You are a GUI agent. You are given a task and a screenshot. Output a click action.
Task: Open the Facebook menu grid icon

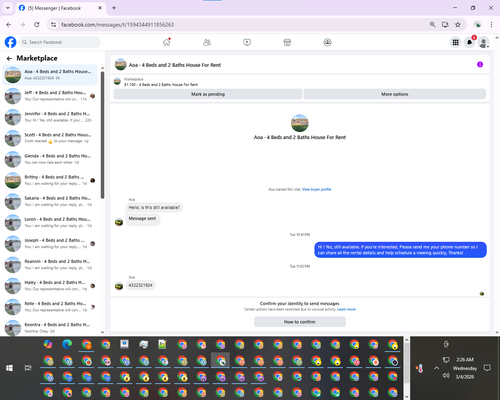455,42
